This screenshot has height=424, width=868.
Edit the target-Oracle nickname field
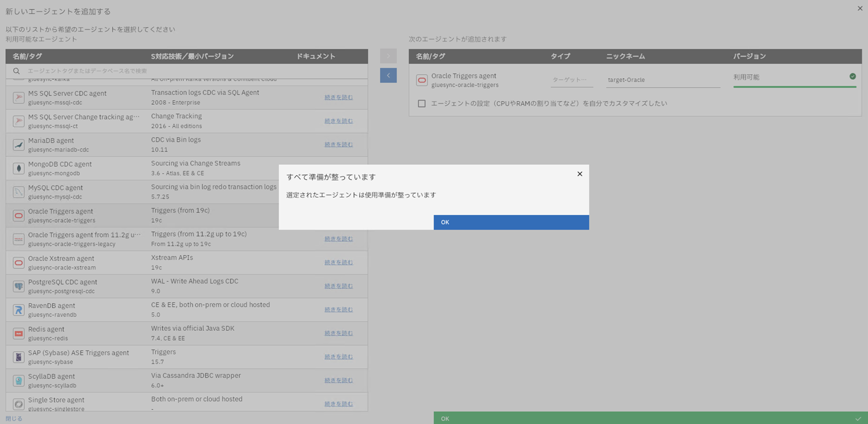662,80
